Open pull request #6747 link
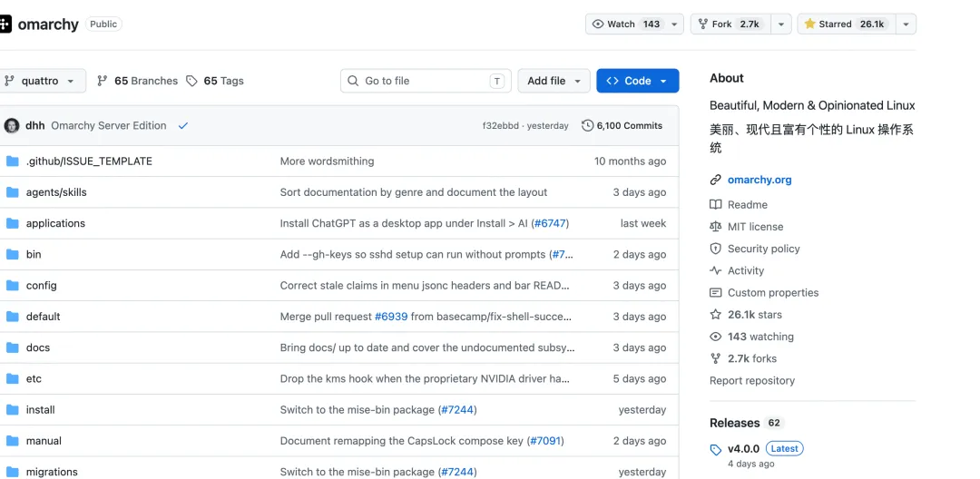The image size is (980, 479). coord(550,223)
